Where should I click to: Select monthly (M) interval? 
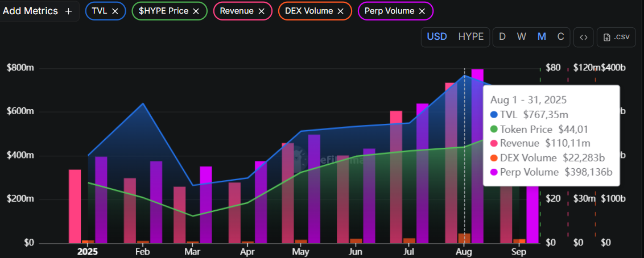pyautogui.click(x=542, y=36)
